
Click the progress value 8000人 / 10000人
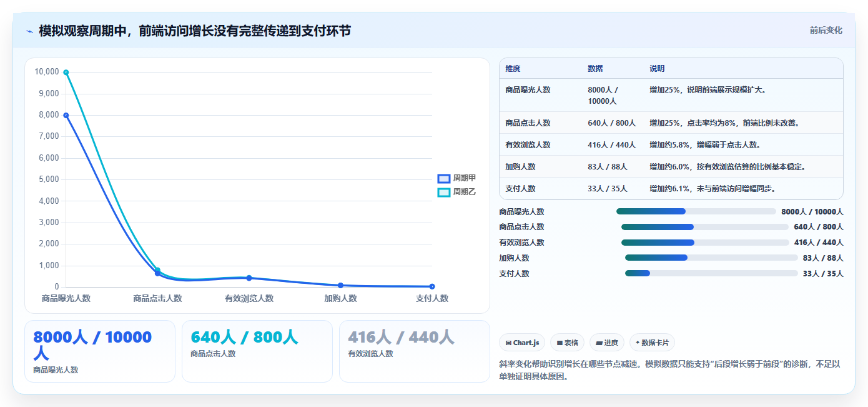tap(812, 211)
